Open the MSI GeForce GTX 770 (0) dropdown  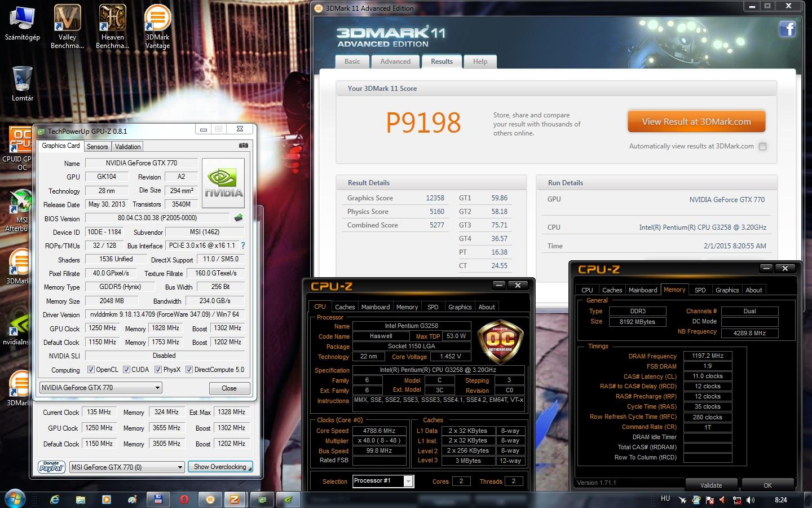(x=127, y=467)
